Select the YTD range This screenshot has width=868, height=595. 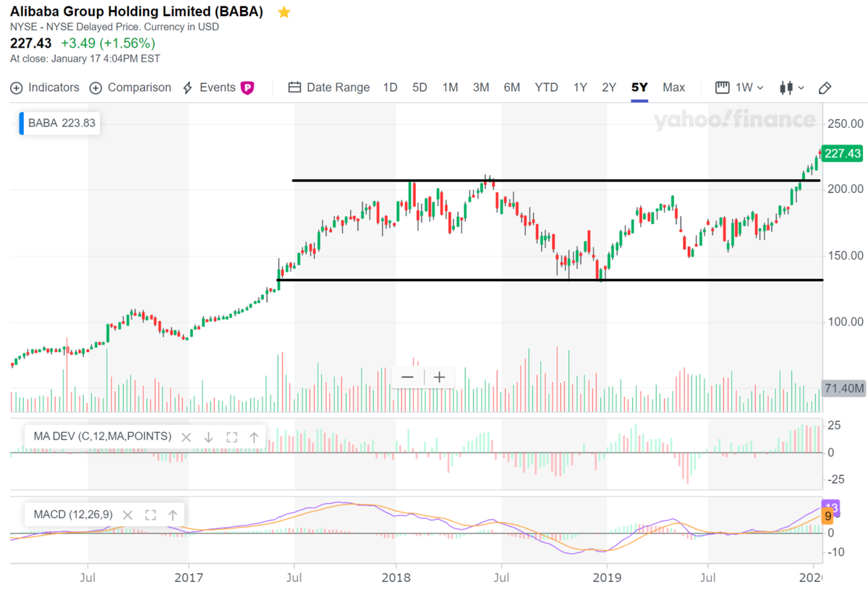(x=546, y=87)
